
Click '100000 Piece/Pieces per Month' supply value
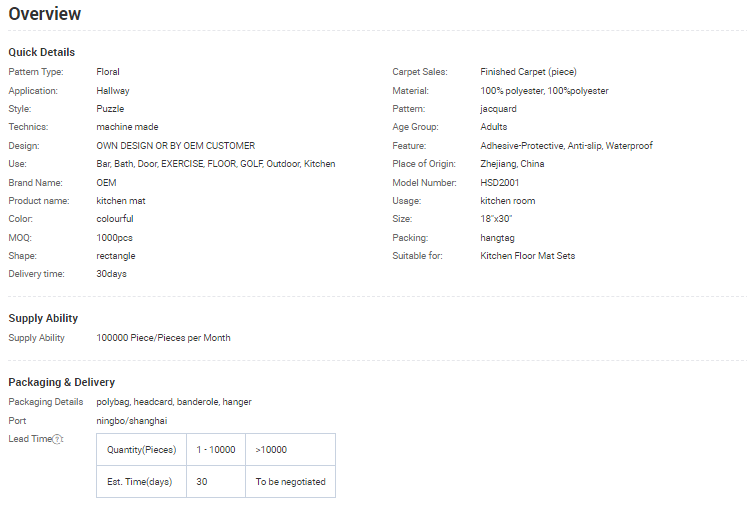(x=163, y=338)
